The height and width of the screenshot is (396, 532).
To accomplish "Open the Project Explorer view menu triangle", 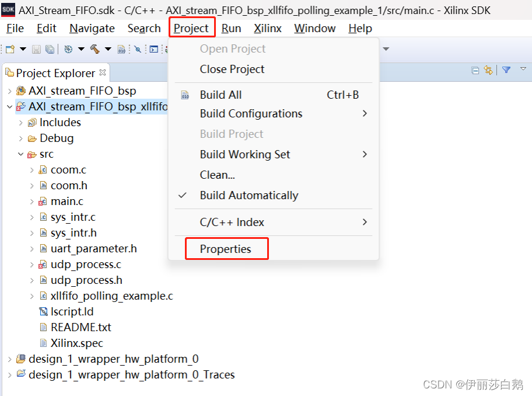I will coord(523,69).
